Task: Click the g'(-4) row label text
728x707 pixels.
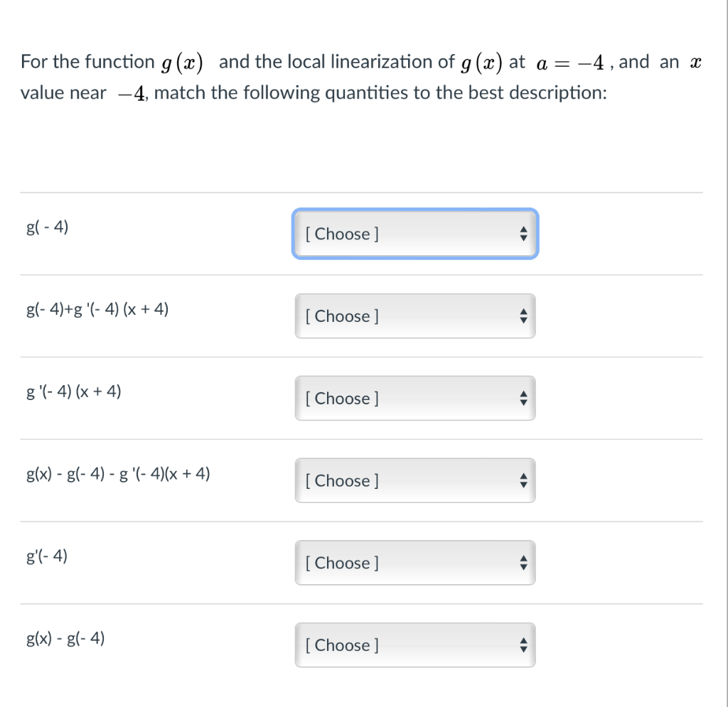Action: [x=45, y=556]
